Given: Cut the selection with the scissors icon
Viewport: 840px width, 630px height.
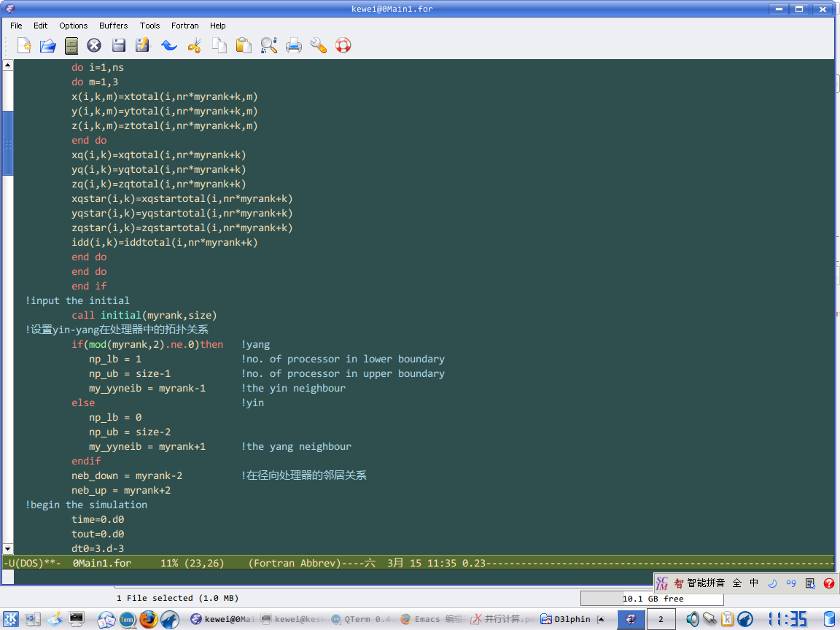Looking at the screenshot, I should point(195,45).
